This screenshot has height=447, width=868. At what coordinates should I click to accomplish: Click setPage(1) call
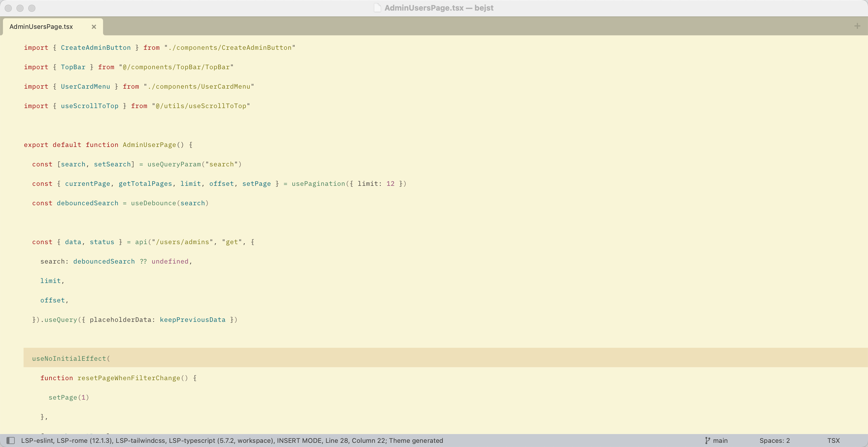(69, 397)
